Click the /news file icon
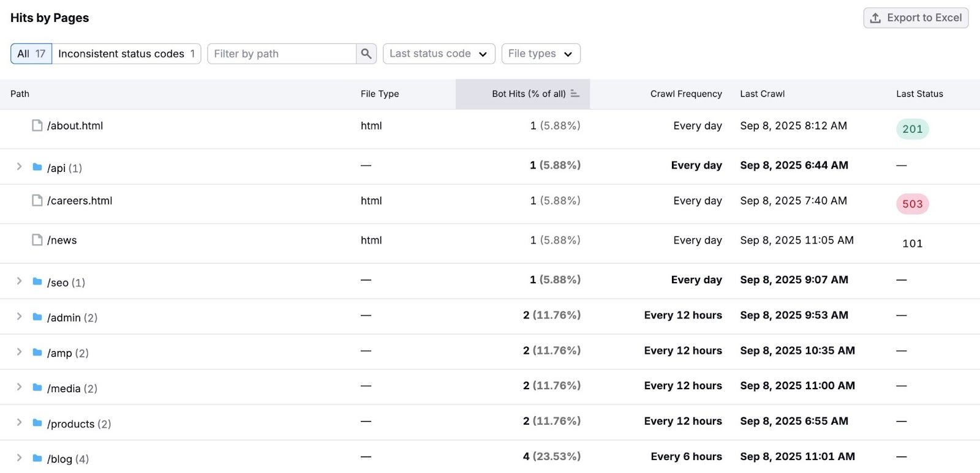Screen dimensions: 980x473 [37, 240]
